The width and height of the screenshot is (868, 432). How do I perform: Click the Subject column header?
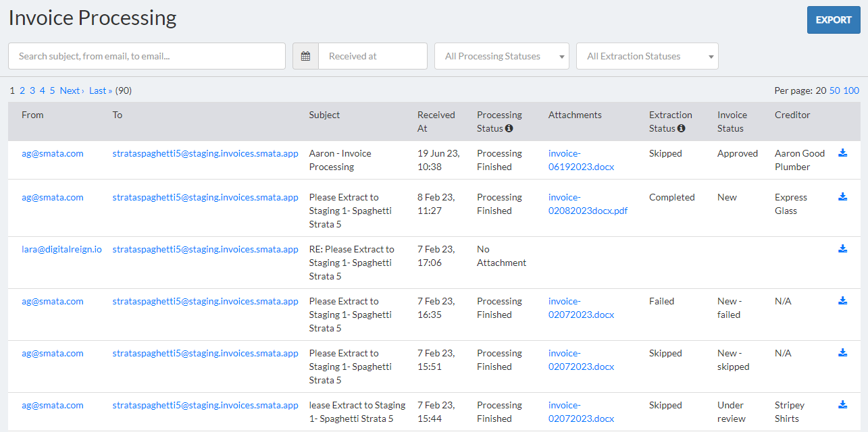pyautogui.click(x=324, y=115)
